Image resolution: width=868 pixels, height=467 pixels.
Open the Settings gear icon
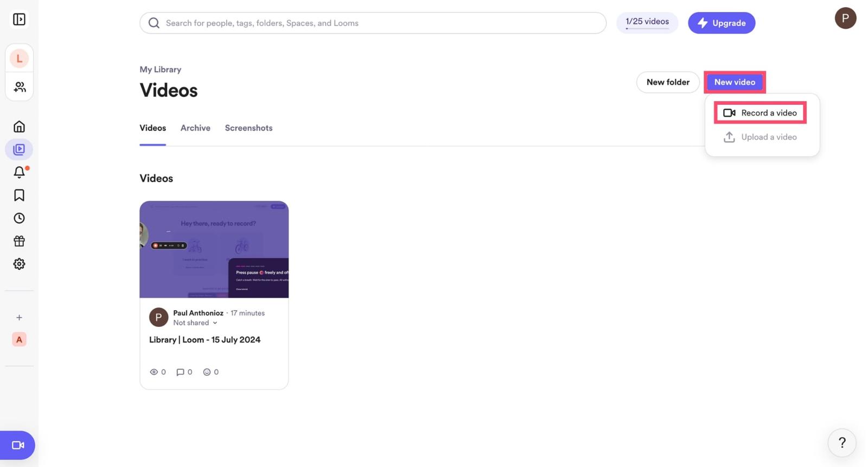[x=19, y=264]
